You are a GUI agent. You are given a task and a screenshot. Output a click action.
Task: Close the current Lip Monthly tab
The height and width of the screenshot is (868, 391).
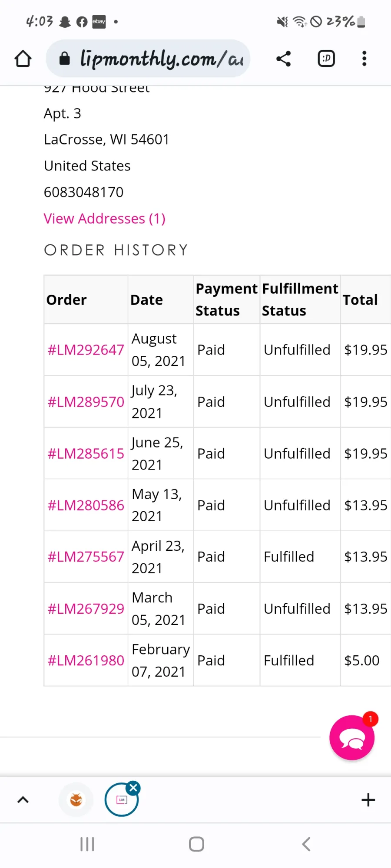coord(133,788)
